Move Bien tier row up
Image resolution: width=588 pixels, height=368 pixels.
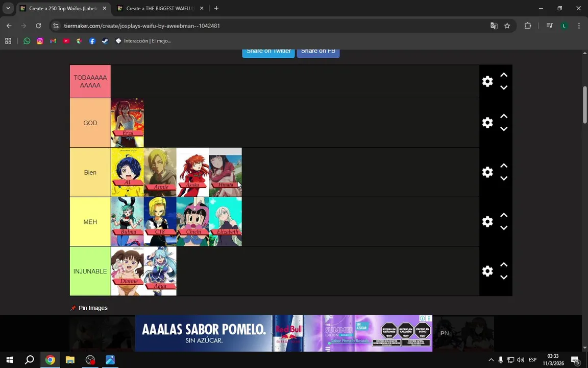coord(504,166)
